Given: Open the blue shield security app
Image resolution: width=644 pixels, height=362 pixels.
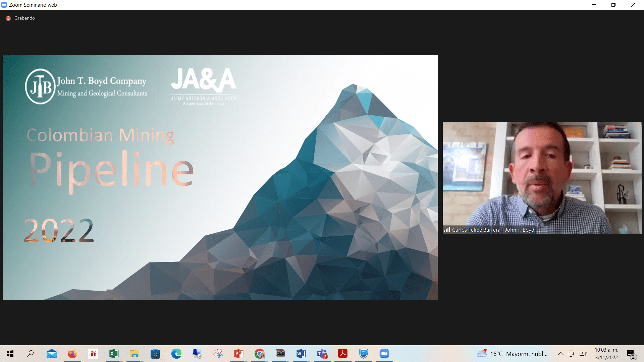Looking at the screenshot, I should click(364, 354).
